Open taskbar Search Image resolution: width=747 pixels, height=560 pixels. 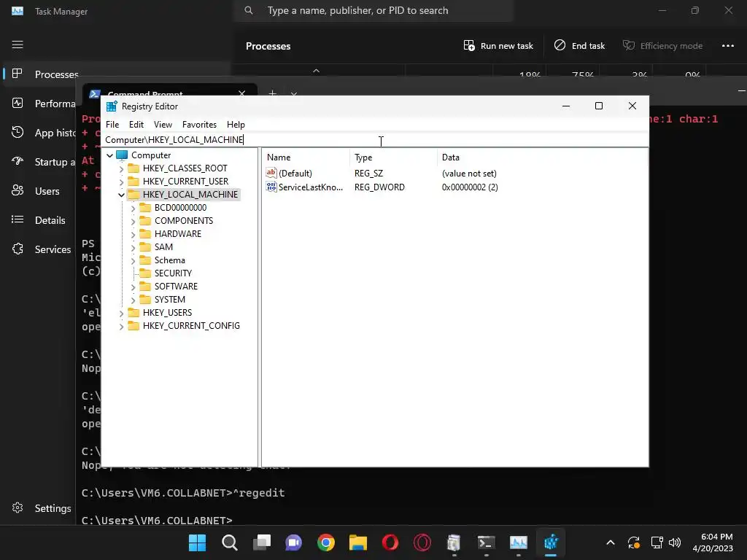pos(230,542)
